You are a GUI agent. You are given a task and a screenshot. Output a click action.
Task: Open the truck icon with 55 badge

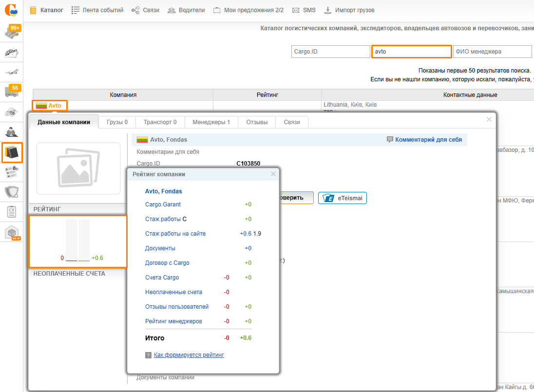tap(12, 92)
